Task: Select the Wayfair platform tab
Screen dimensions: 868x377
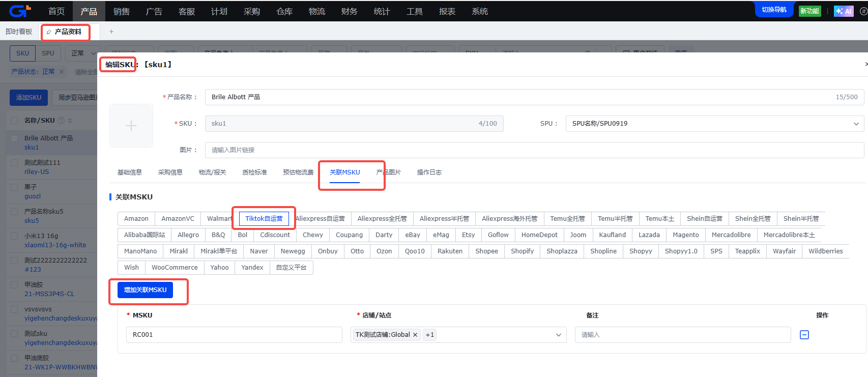Action: tap(785, 251)
